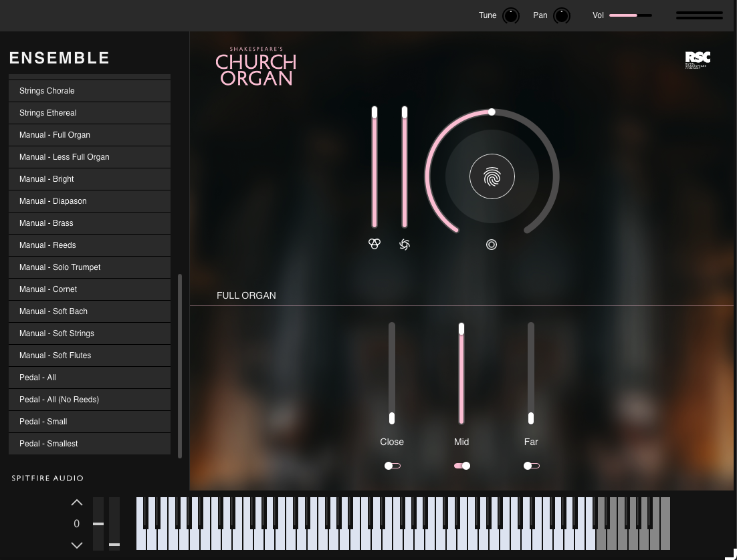Select Strings Ethereal preset
The width and height of the screenshot is (737, 560).
pyautogui.click(x=90, y=113)
